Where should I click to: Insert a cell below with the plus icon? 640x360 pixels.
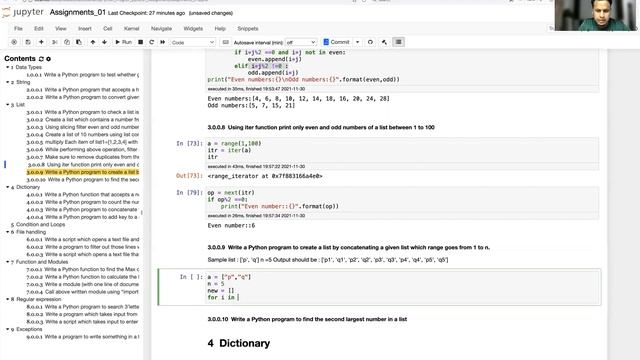pyautogui.click(x=41, y=42)
